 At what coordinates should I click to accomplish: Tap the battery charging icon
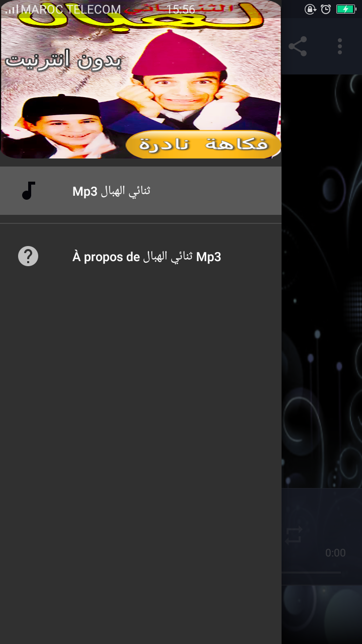click(x=346, y=9)
